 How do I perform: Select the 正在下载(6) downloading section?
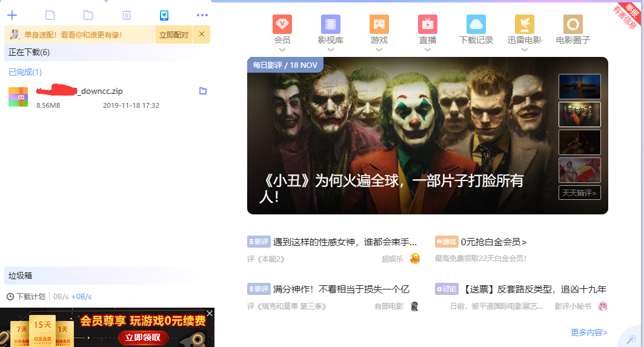[29, 53]
